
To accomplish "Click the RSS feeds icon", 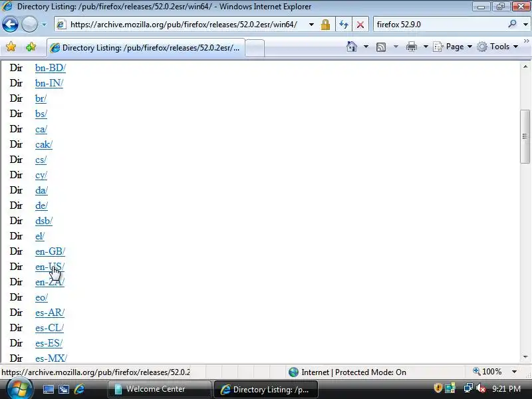I will point(381,47).
